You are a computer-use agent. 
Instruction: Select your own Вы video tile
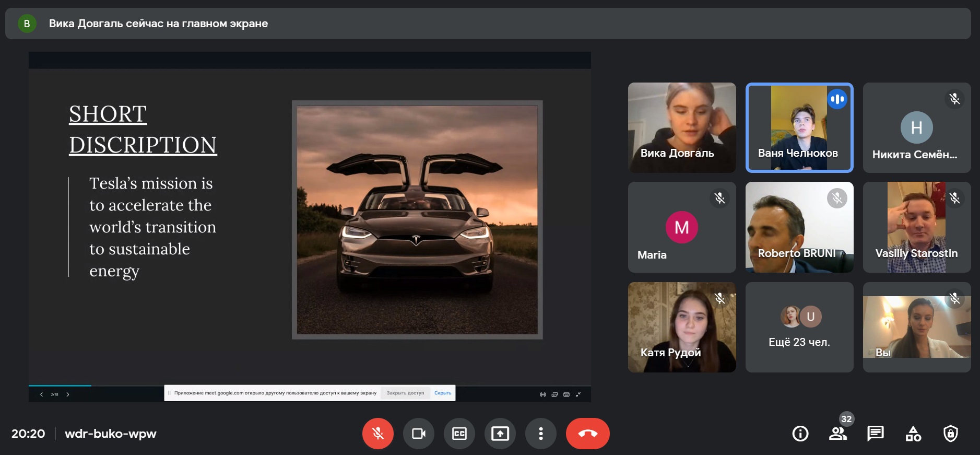[x=917, y=327]
